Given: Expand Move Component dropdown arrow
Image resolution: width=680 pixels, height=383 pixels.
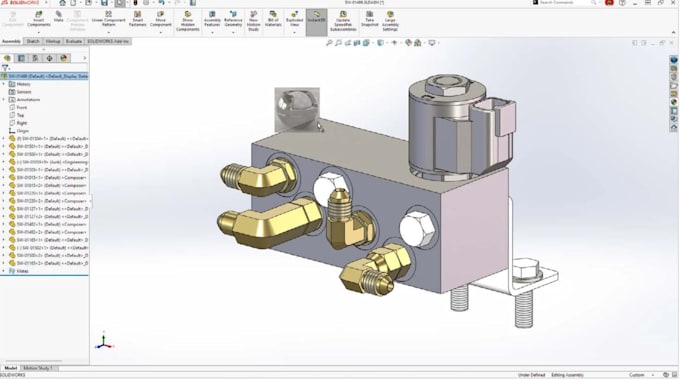Looking at the screenshot, I should 160,32.
